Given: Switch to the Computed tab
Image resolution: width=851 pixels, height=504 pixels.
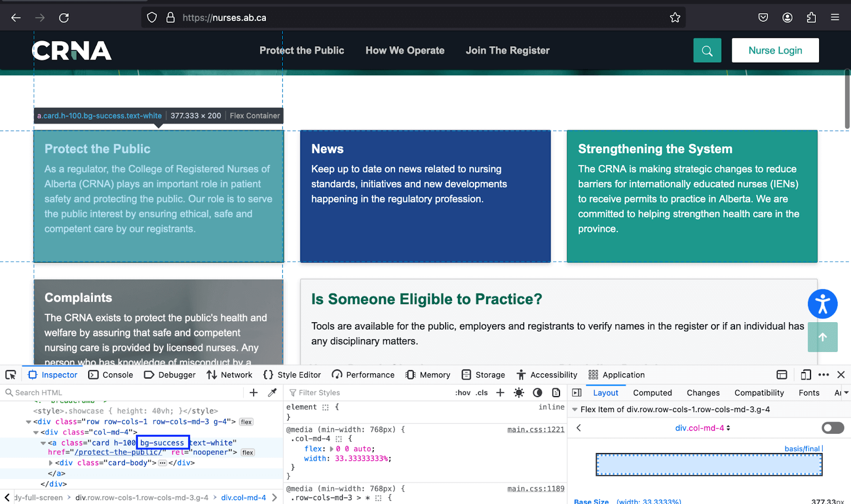Looking at the screenshot, I should tap(652, 392).
